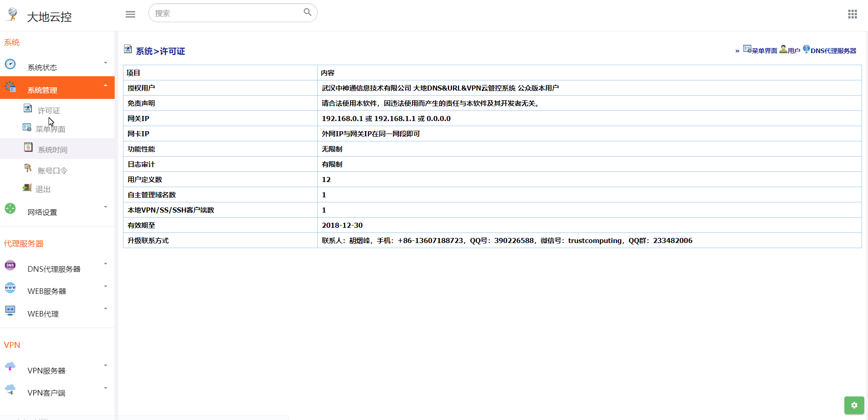The height and width of the screenshot is (420, 868).
Task: Click the 网关IP value cell
Action: tap(589, 118)
